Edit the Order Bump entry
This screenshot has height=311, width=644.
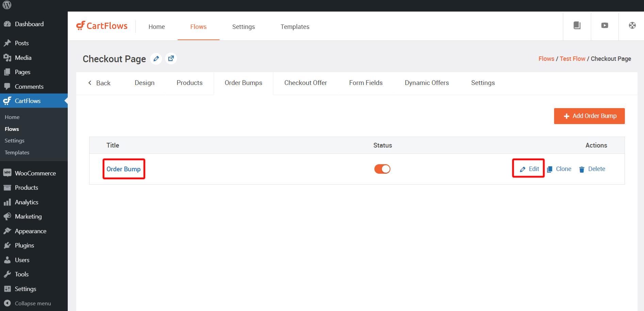coord(529,169)
